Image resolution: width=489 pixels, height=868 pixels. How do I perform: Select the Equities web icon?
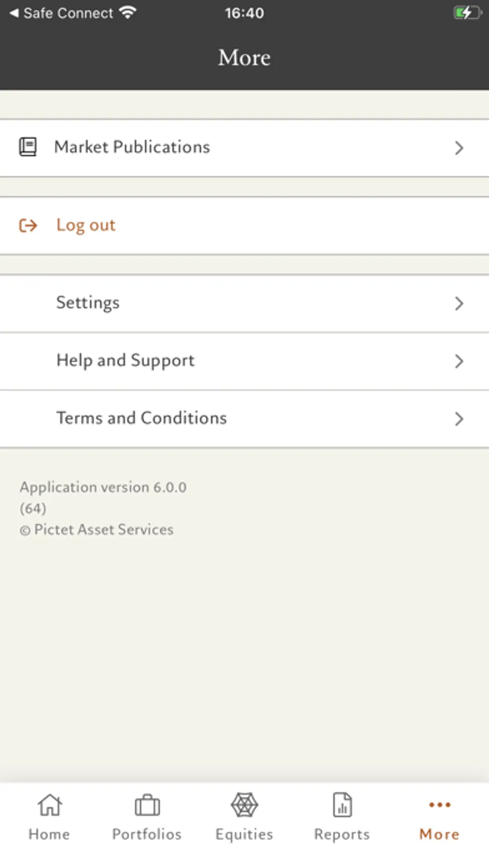(244, 805)
